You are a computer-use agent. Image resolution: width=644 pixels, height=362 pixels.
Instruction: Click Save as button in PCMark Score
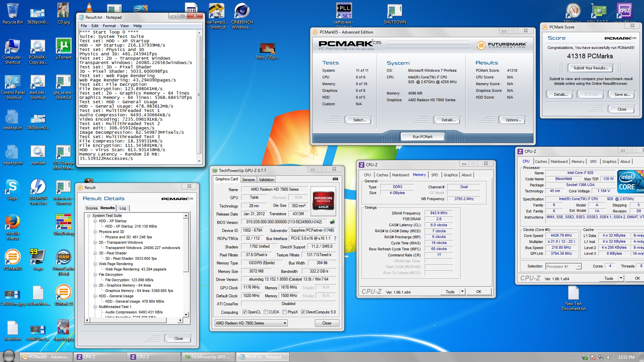pyautogui.click(x=622, y=95)
